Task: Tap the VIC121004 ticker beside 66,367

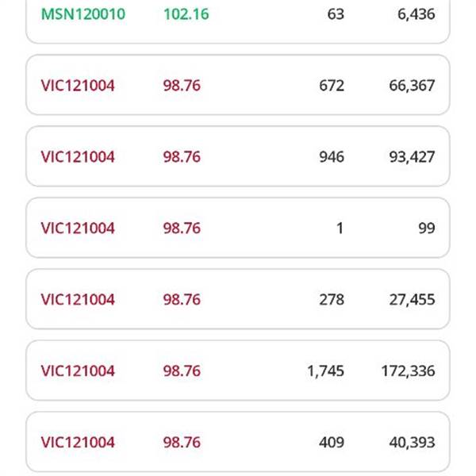Action: (78, 86)
